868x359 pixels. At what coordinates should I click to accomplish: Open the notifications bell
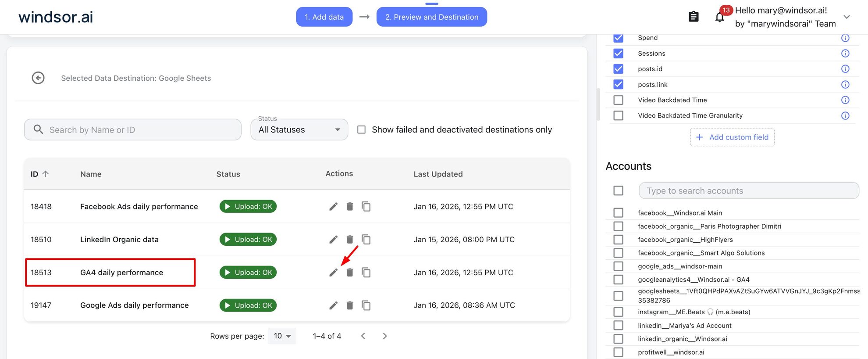719,18
